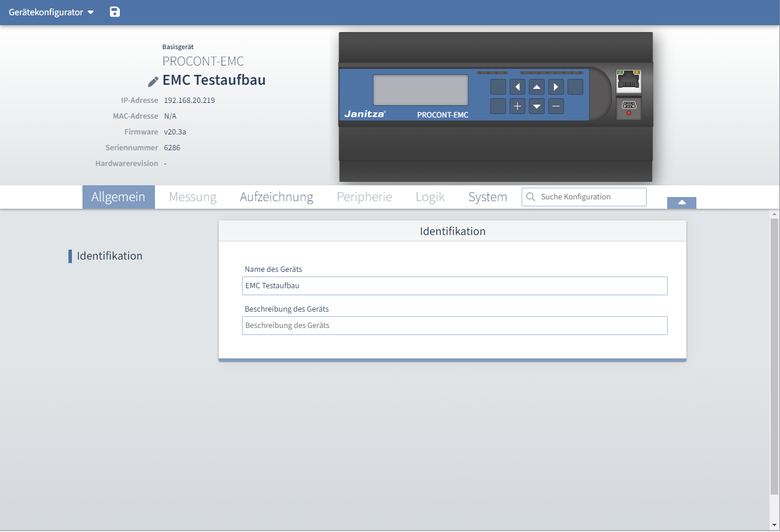Click the PROCONT-EMC device type text
The width and height of the screenshot is (780, 532).
tap(203, 61)
